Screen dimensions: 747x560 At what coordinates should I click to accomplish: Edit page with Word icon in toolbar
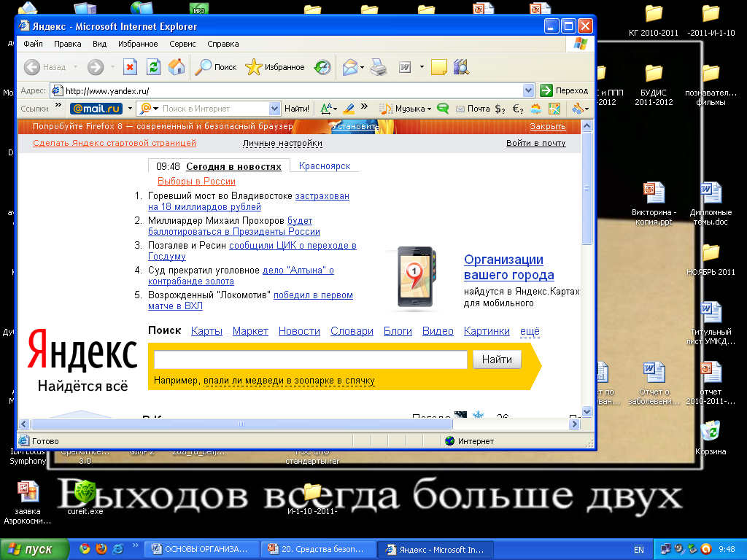click(405, 67)
